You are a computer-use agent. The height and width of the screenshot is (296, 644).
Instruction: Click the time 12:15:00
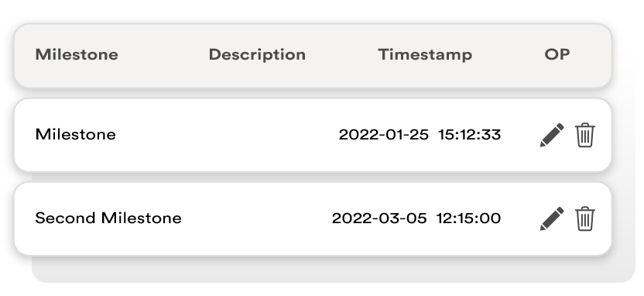coord(468,218)
